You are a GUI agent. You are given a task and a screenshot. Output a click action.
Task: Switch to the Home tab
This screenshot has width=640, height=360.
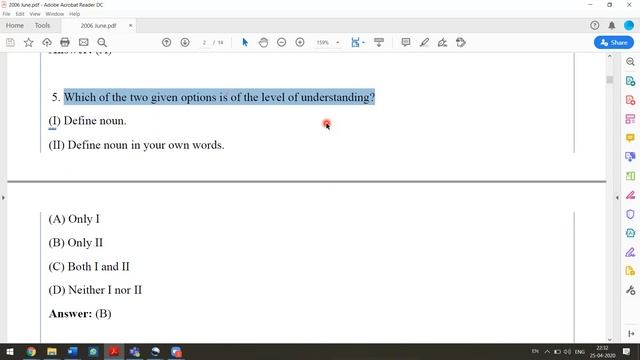[15, 25]
